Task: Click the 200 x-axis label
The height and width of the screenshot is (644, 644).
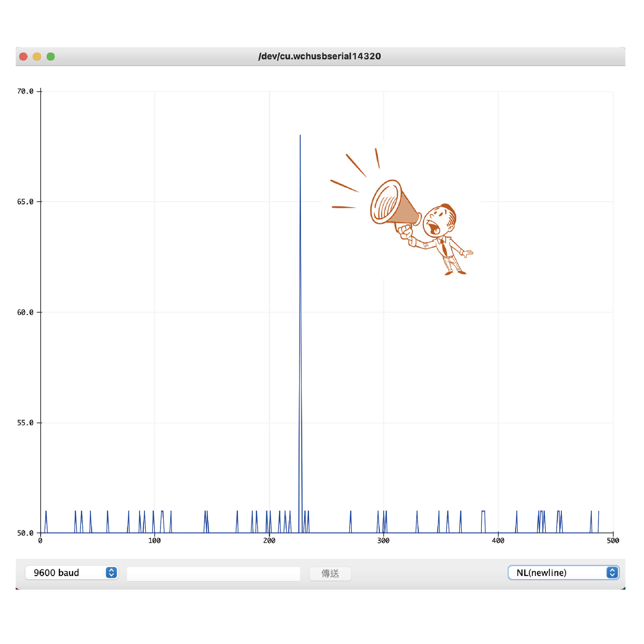Action: (269, 541)
